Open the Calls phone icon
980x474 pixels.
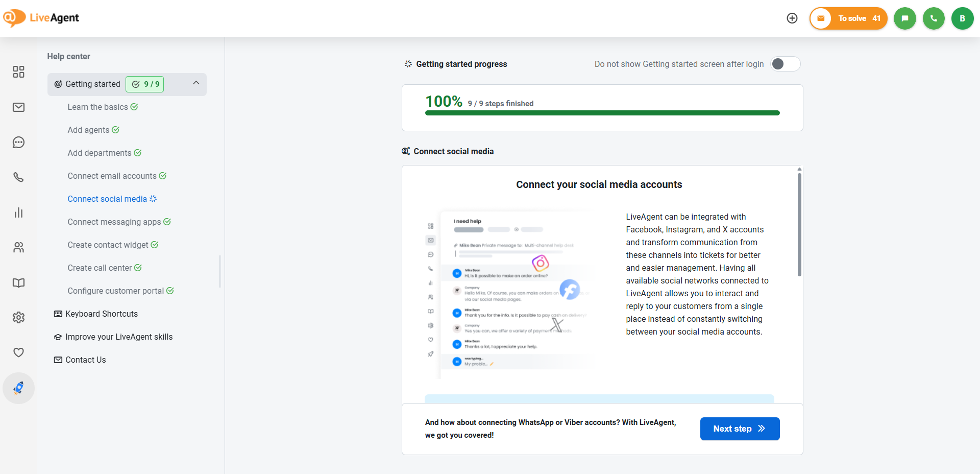tap(18, 177)
